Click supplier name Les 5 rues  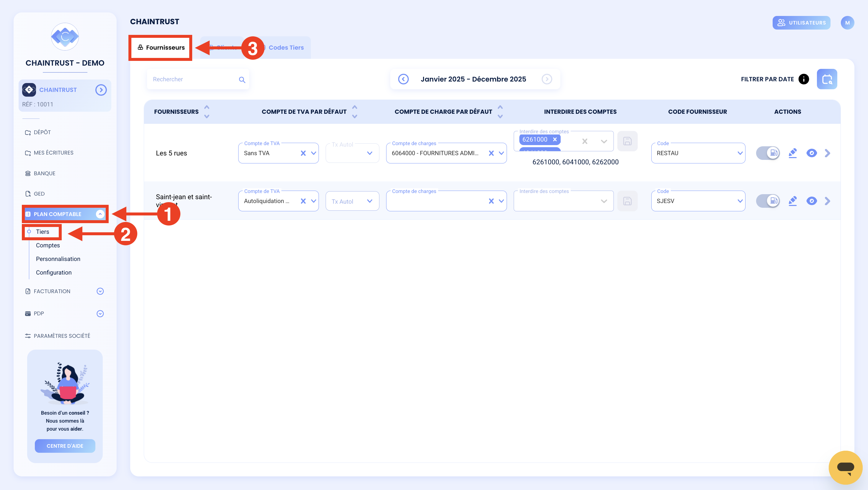coord(171,153)
